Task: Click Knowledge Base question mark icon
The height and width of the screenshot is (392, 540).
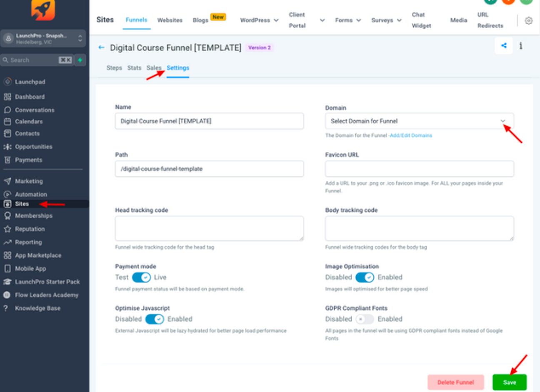Action: (5, 308)
